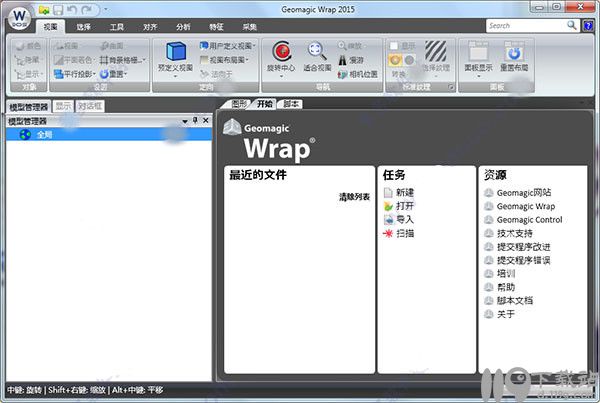The height and width of the screenshot is (403, 600).
Task: Click the open folder icon in quick access toolbar
Action: tap(44, 10)
